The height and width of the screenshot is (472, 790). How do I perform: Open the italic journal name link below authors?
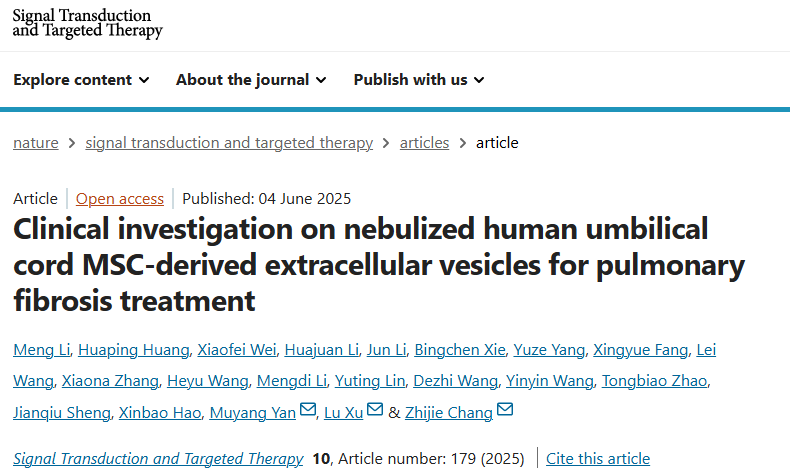coord(158,458)
